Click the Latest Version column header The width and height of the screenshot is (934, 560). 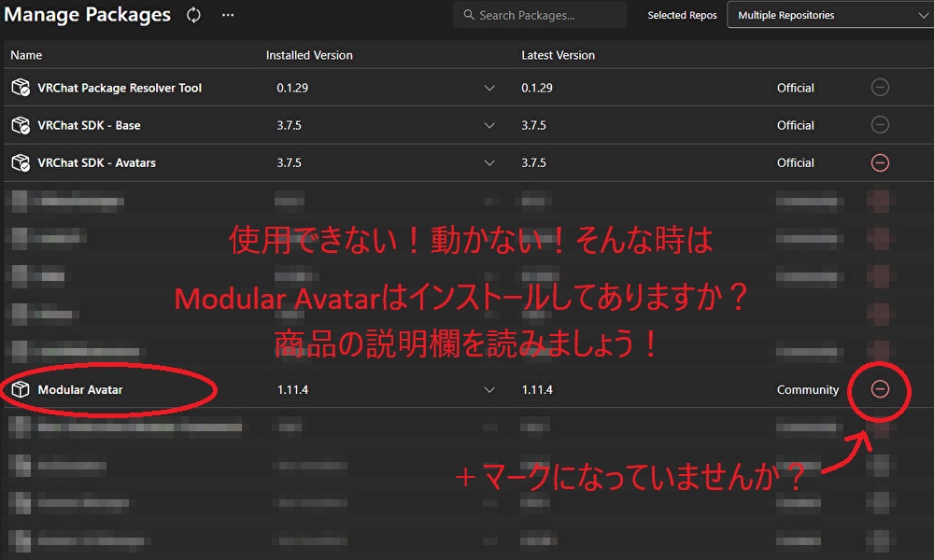click(x=559, y=55)
